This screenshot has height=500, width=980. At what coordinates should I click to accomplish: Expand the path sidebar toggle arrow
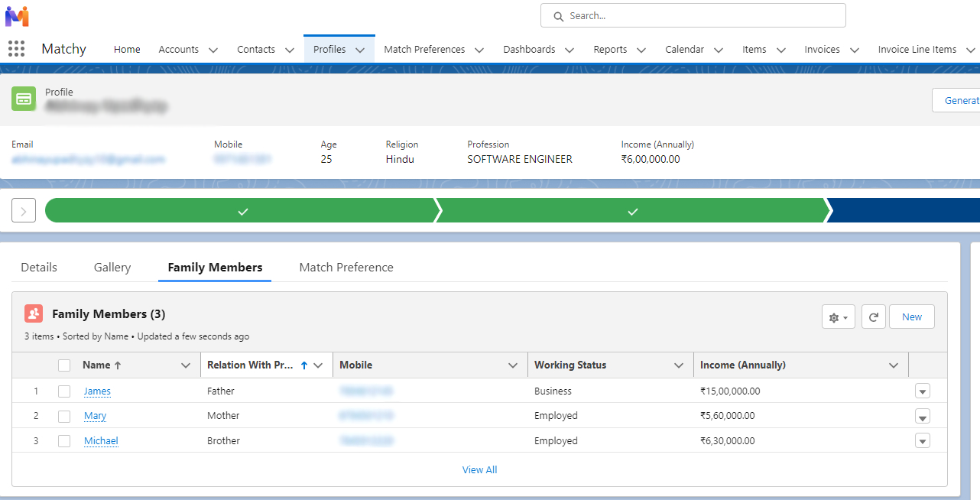pyautogui.click(x=24, y=210)
